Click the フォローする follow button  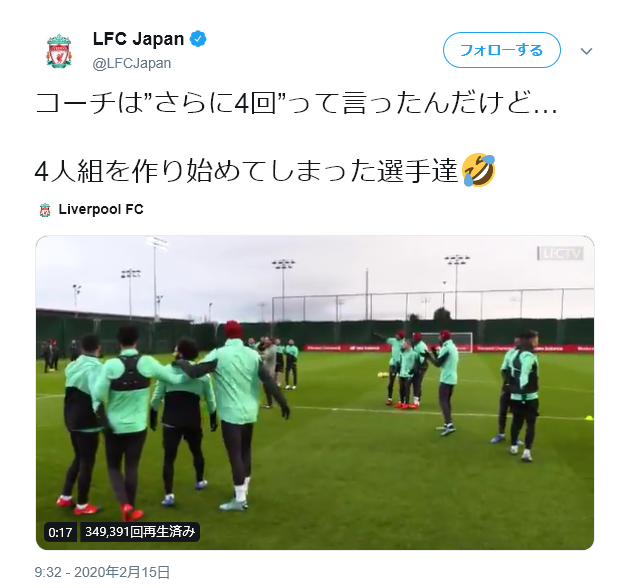[x=501, y=50]
